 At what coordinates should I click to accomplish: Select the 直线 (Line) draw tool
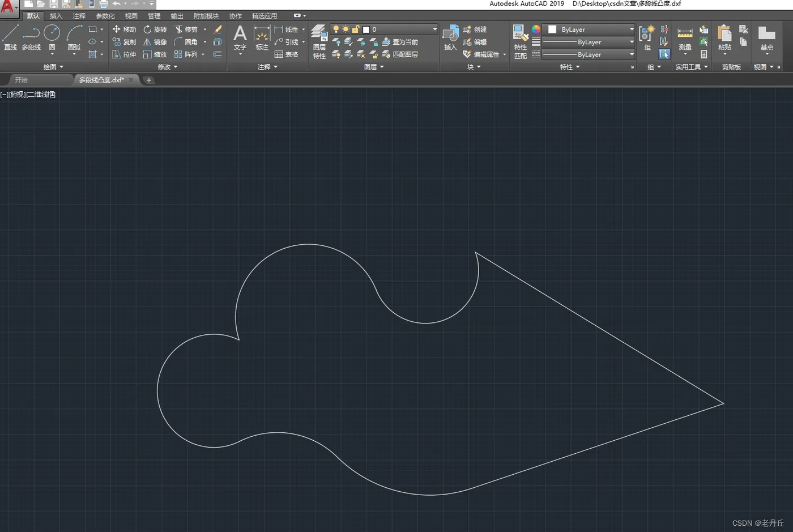click(10, 37)
